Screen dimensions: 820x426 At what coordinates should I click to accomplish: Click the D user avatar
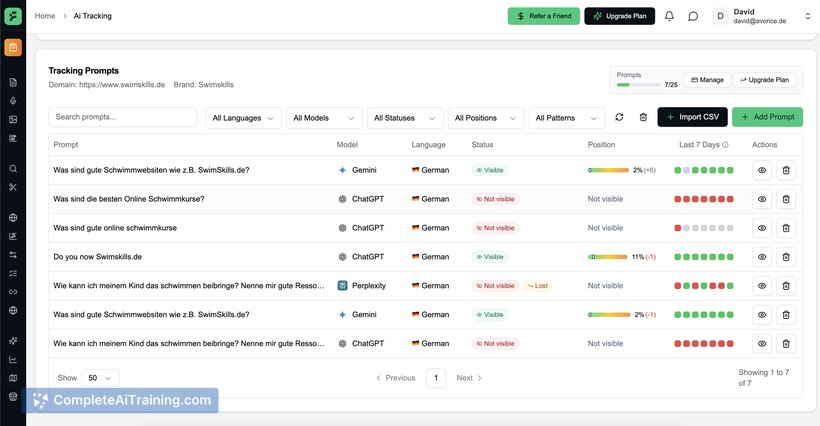720,16
